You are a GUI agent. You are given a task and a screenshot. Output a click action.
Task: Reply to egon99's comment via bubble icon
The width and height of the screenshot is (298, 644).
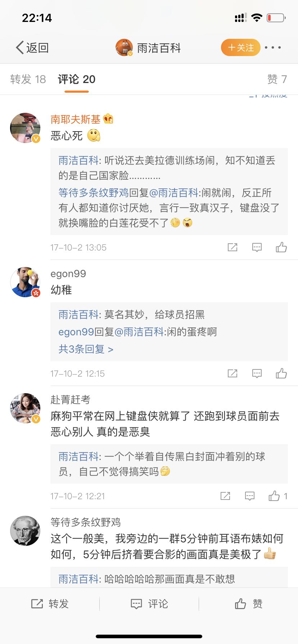tap(257, 374)
